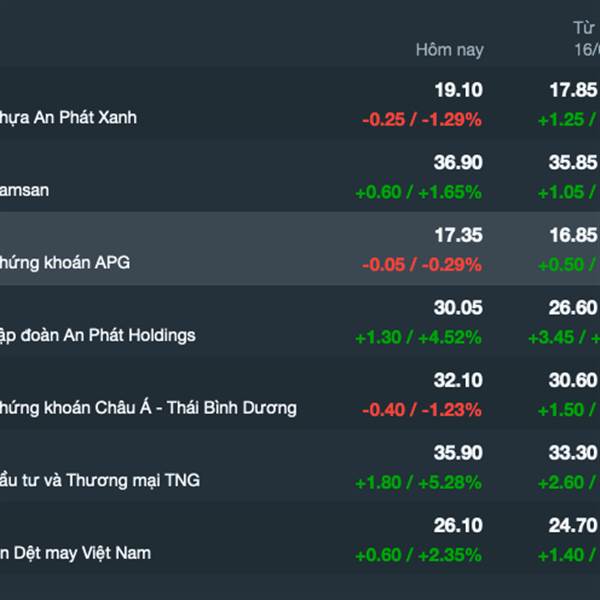600x600 pixels.
Task: Select the 'n Dệt may Việt Nam' name
Action: (x=75, y=553)
